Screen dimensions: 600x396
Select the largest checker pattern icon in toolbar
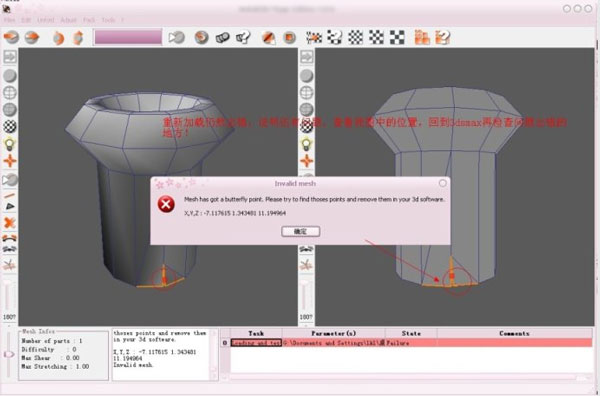coord(397,37)
